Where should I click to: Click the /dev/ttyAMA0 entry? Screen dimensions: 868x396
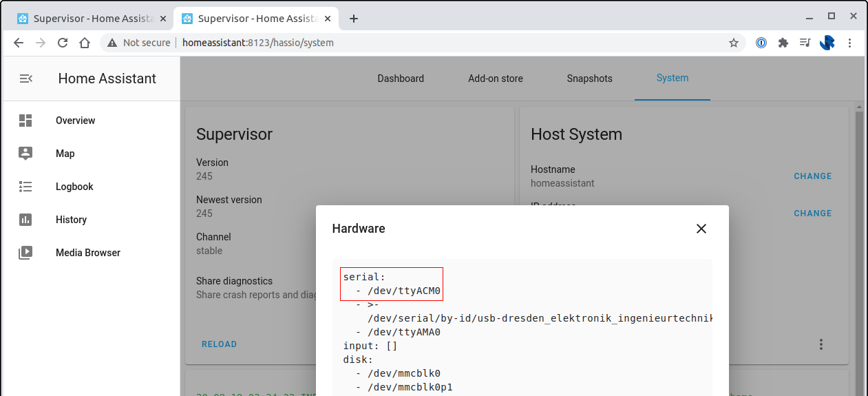coord(403,332)
